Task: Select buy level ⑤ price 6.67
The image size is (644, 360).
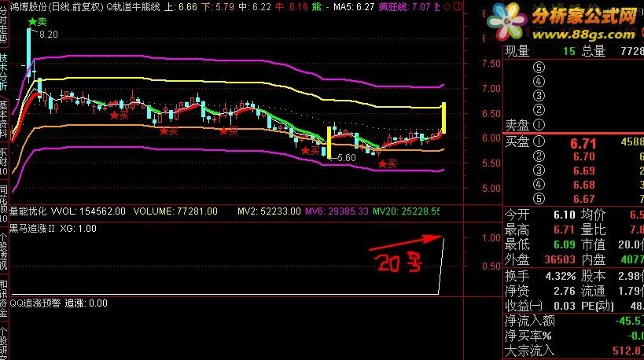Action: point(584,199)
